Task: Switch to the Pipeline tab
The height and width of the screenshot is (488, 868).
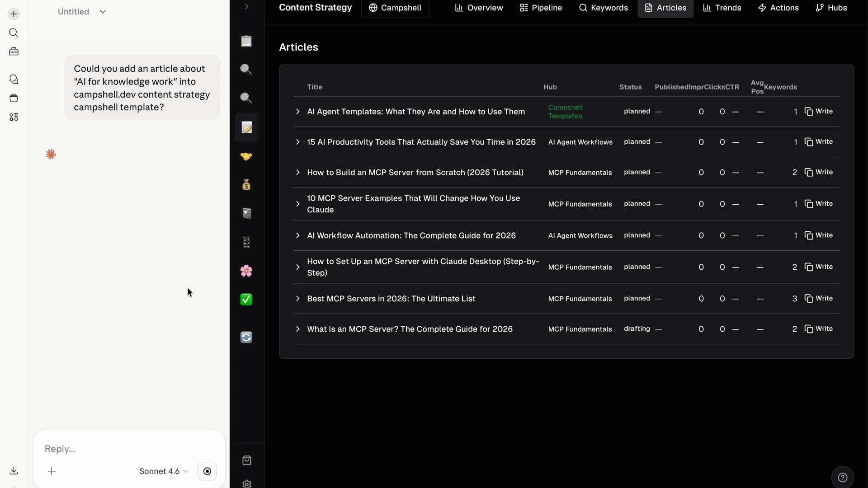Action: click(541, 8)
